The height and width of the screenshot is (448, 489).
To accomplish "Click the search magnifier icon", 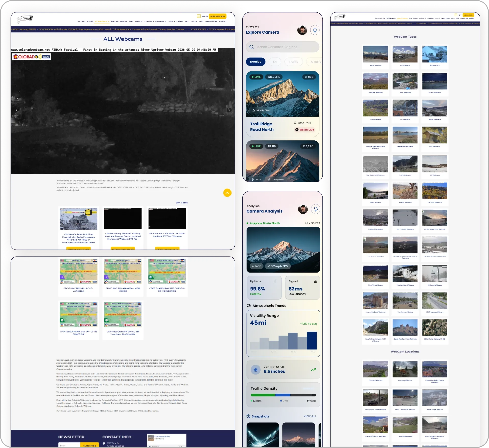I will 251,47.
